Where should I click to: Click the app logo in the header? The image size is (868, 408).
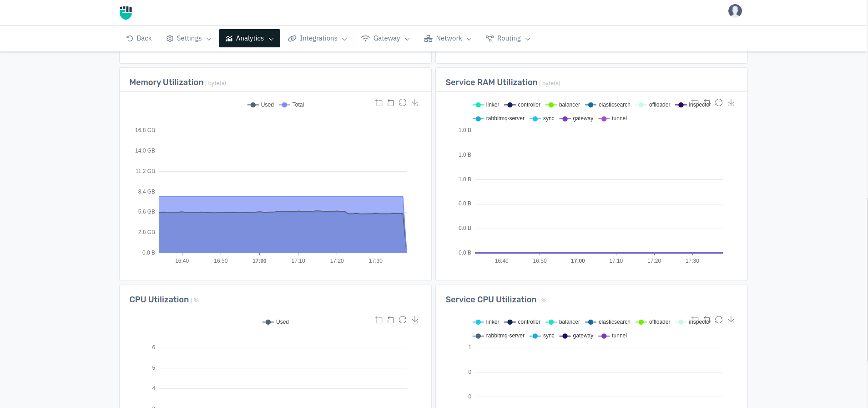click(x=126, y=13)
